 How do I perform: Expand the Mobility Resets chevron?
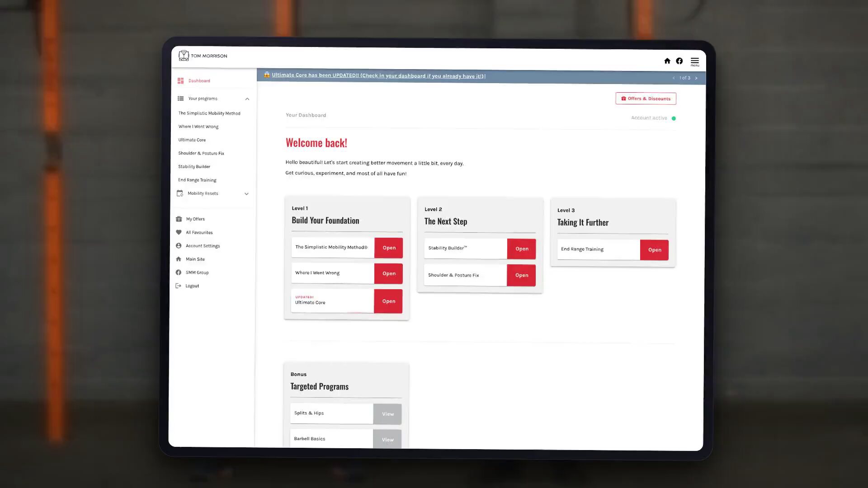246,194
